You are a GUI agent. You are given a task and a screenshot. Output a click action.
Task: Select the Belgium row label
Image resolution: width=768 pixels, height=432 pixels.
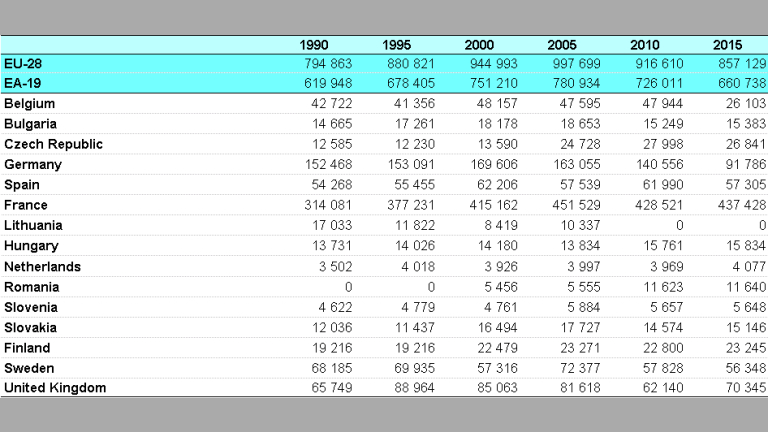[30, 104]
